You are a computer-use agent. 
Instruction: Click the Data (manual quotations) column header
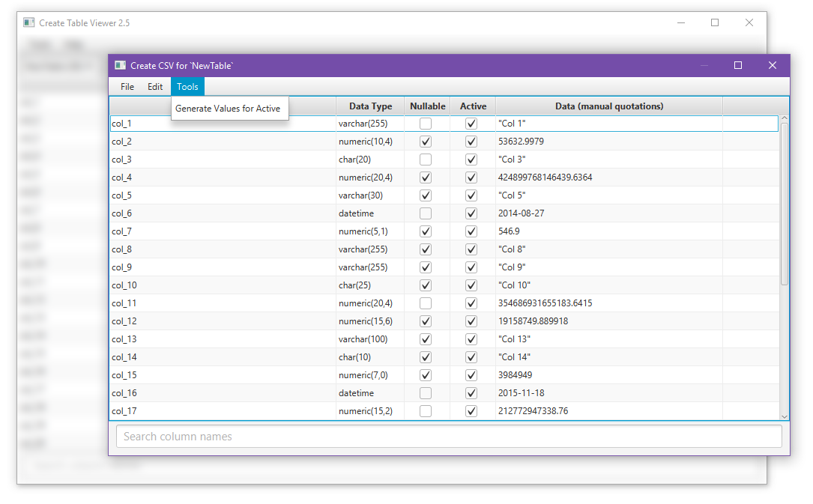(x=609, y=106)
